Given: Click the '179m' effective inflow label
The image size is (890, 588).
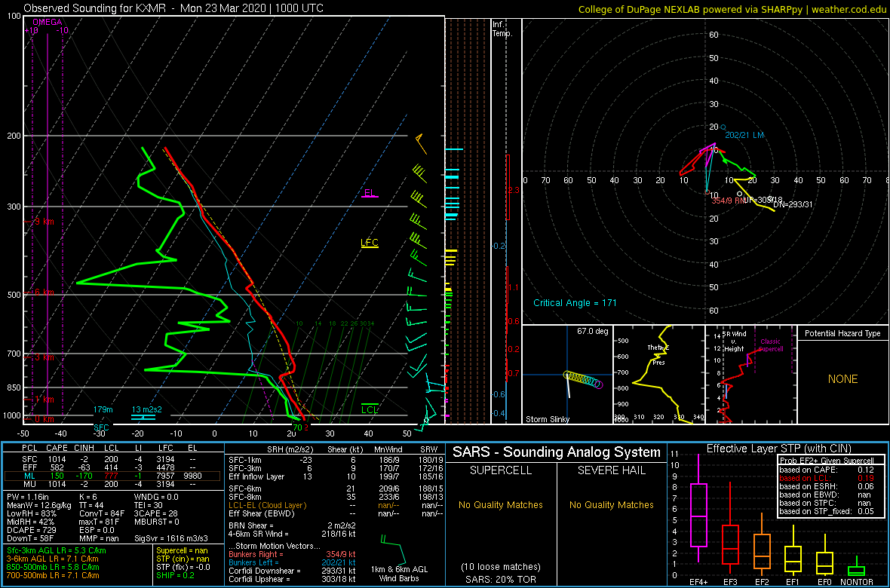Looking at the screenshot, I should [104, 410].
